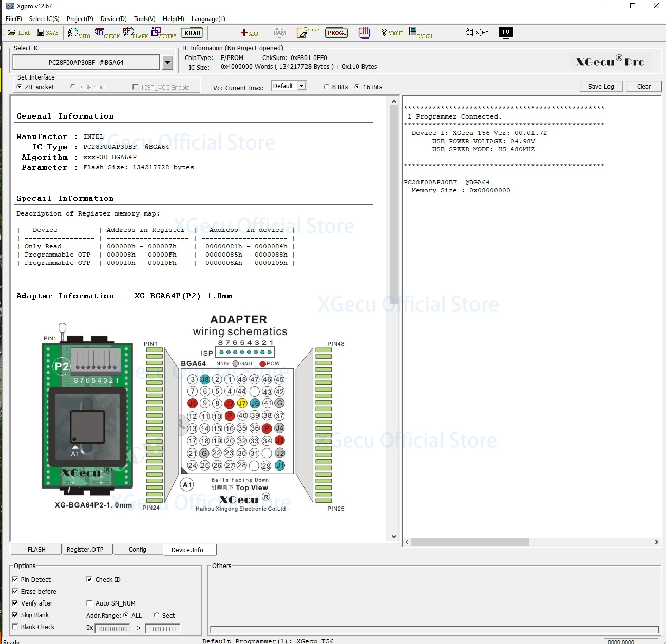This screenshot has width=666, height=644.
Task: Click "Flash Size: 134217728 bytes" text
Action: pyautogui.click(x=139, y=168)
